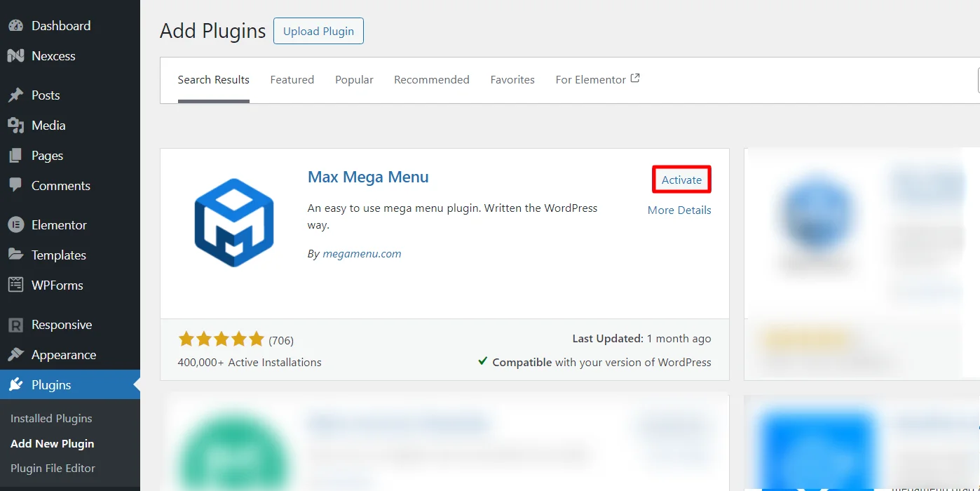
Task: Click the Upload Plugin button
Action: 318,31
